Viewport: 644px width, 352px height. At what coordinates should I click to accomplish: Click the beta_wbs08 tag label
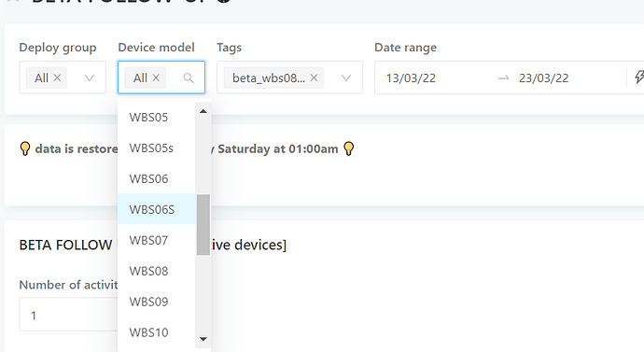pos(268,77)
